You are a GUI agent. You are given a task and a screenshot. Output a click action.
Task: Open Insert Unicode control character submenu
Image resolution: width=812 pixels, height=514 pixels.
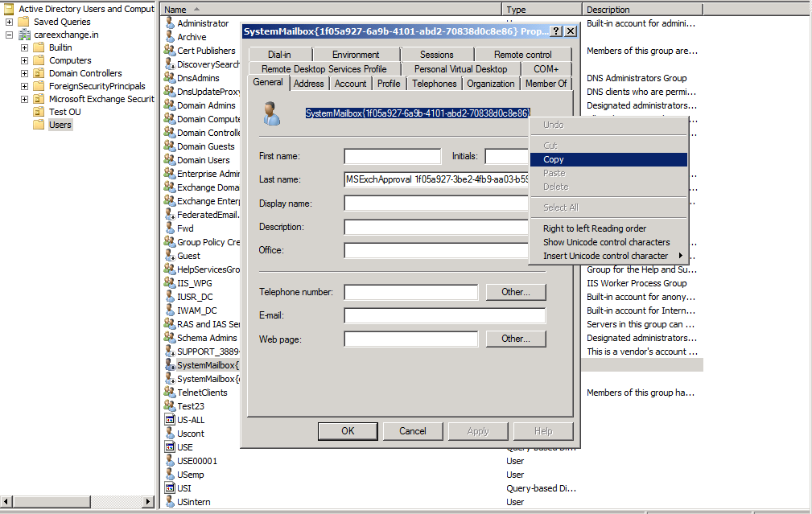tap(608, 256)
